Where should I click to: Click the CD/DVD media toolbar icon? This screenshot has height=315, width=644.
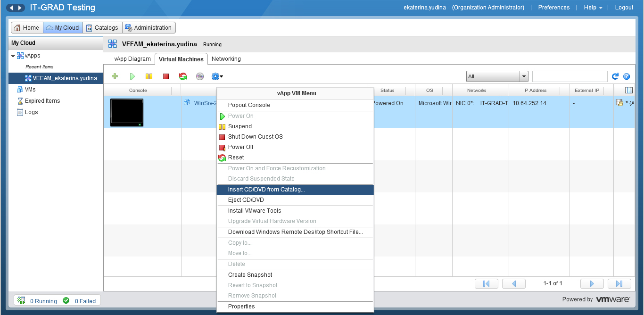[200, 76]
